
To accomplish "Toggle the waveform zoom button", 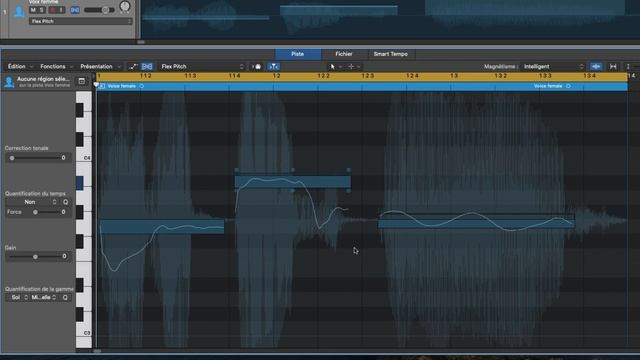I will pyautogui.click(x=596, y=67).
